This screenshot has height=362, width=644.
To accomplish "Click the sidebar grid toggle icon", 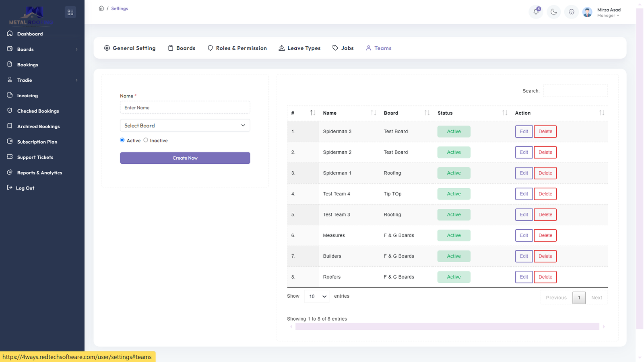I will tap(70, 12).
